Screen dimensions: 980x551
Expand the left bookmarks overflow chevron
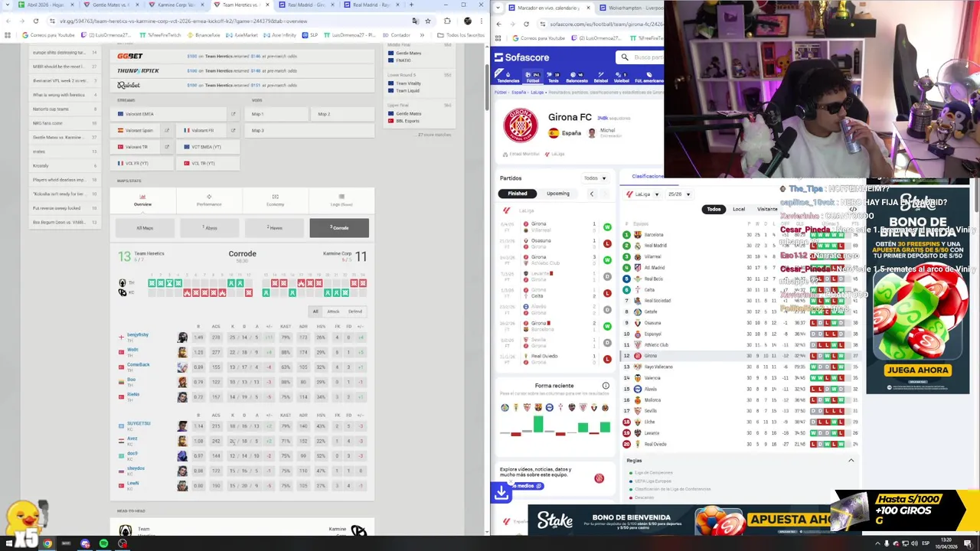(x=421, y=35)
